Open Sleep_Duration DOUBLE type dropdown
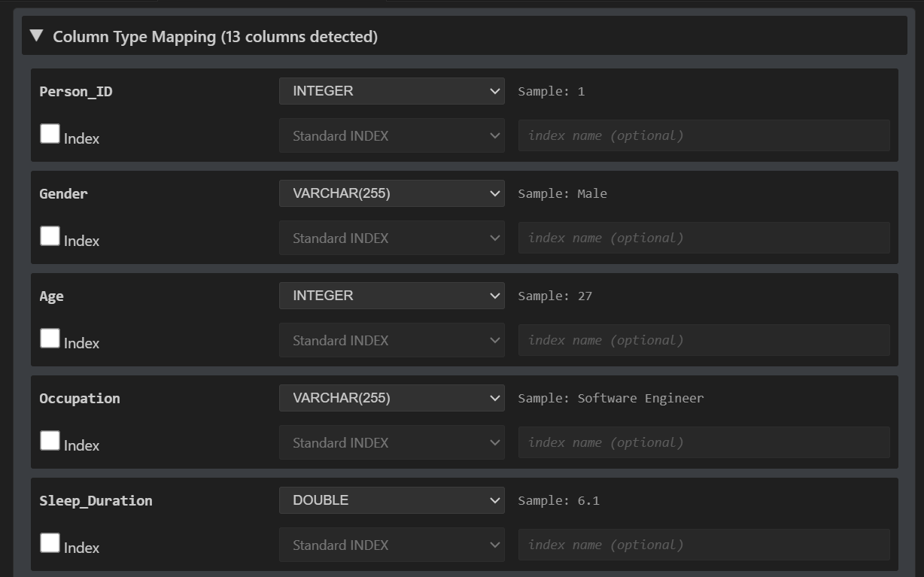Screen dimensions: 924x577 click(x=391, y=500)
